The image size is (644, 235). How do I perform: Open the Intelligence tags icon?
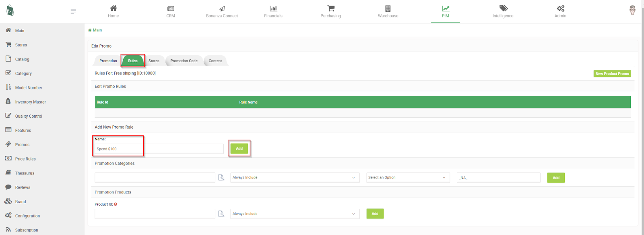[503, 8]
